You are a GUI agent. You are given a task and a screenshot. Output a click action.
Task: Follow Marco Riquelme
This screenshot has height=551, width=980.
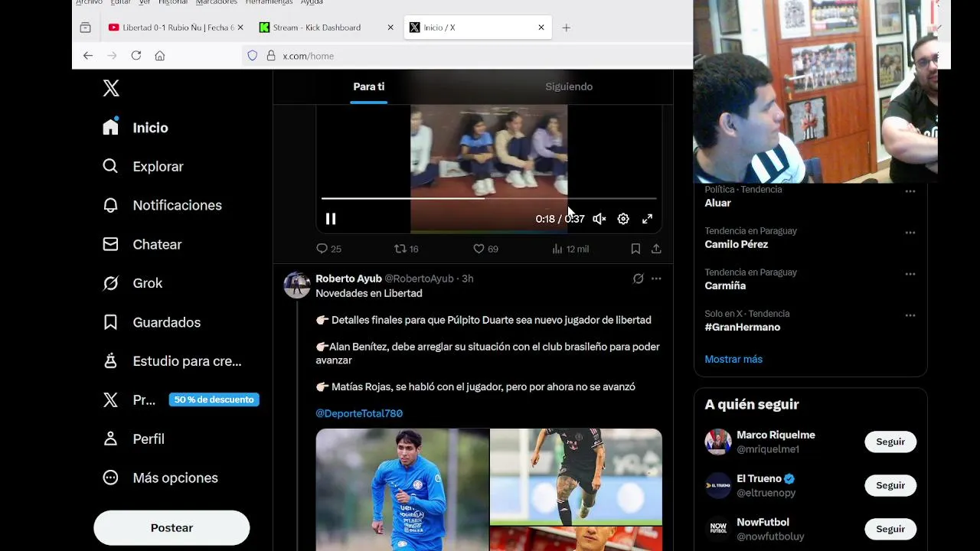coord(890,442)
